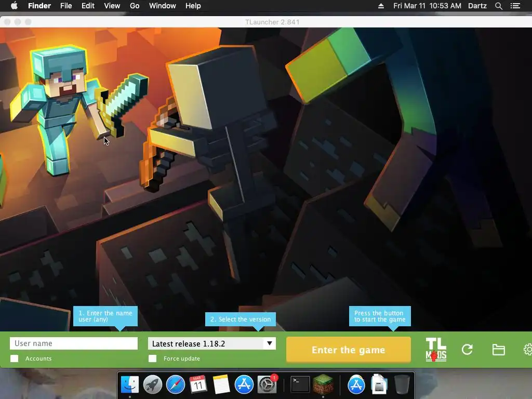Open Calendar from the Dock
The height and width of the screenshot is (399, 532).
198,384
